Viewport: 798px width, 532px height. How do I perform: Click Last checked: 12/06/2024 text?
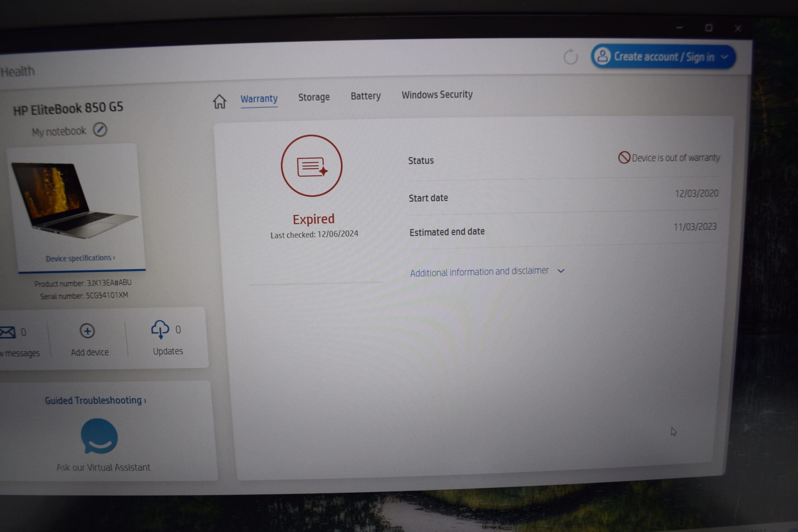click(314, 234)
